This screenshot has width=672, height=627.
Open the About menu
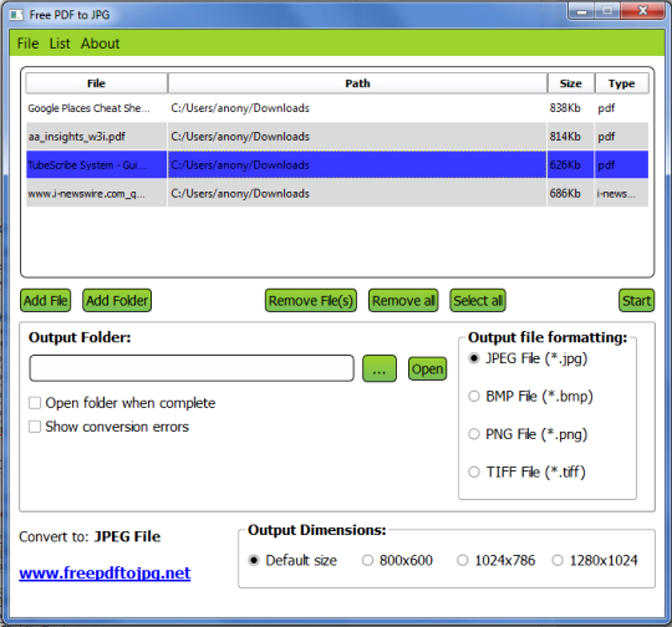pos(99,43)
